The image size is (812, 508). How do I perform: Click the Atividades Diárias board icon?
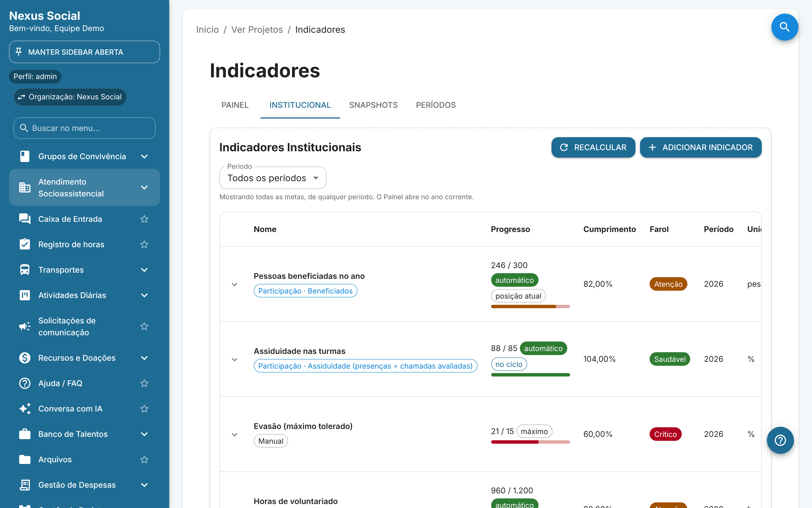click(x=25, y=295)
